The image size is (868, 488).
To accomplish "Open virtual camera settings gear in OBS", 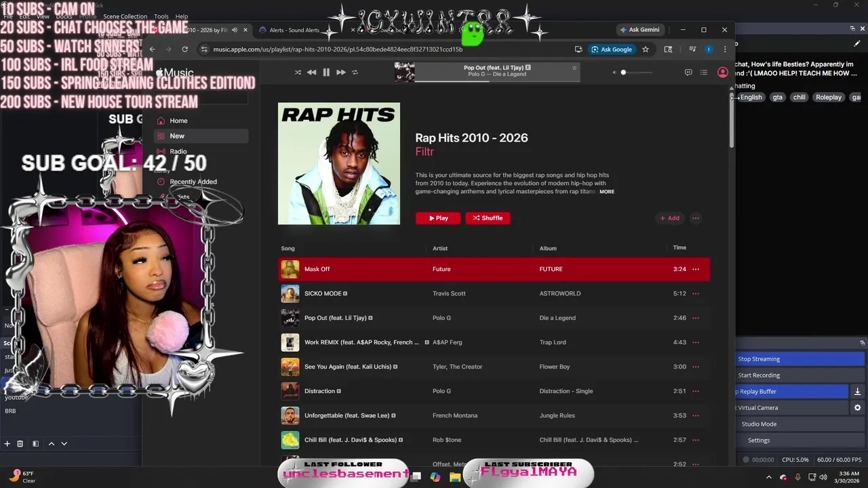I will coord(857,407).
